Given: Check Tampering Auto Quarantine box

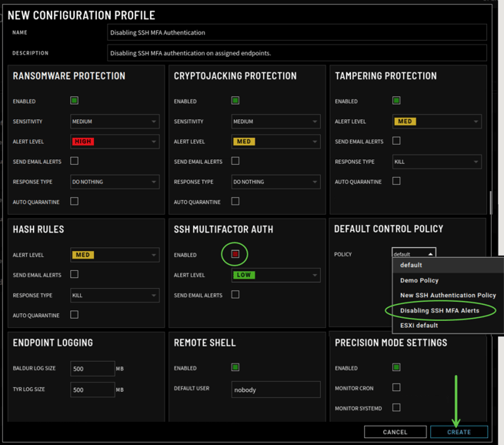Looking at the screenshot, I should (x=396, y=181).
